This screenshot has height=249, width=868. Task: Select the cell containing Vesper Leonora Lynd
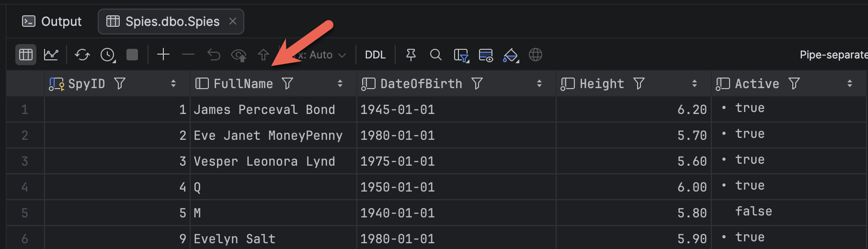pyautogui.click(x=273, y=161)
